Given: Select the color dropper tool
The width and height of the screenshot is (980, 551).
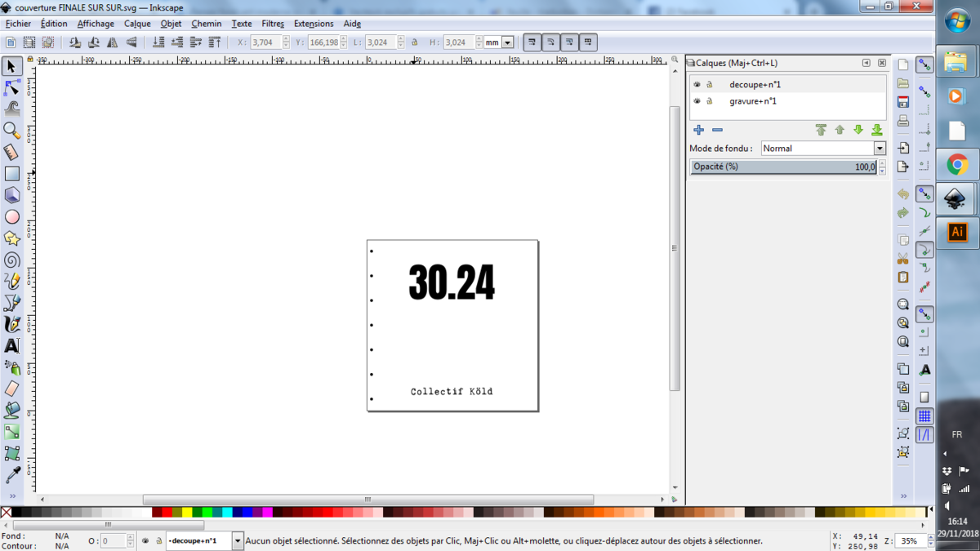Looking at the screenshot, I should [12, 474].
